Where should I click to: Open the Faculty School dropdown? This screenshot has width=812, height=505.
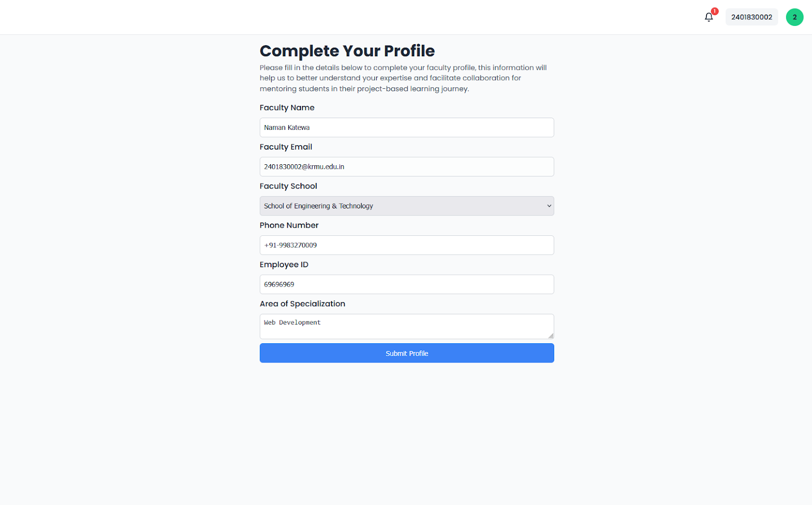pyautogui.click(x=407, y=206)
